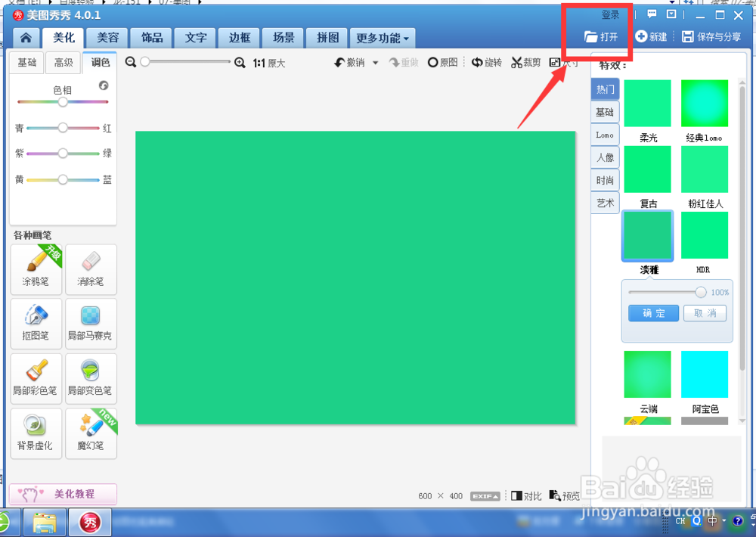Select the 热门 effects category
This screenshot has height=537, width=756.
(x=605, y=89)
